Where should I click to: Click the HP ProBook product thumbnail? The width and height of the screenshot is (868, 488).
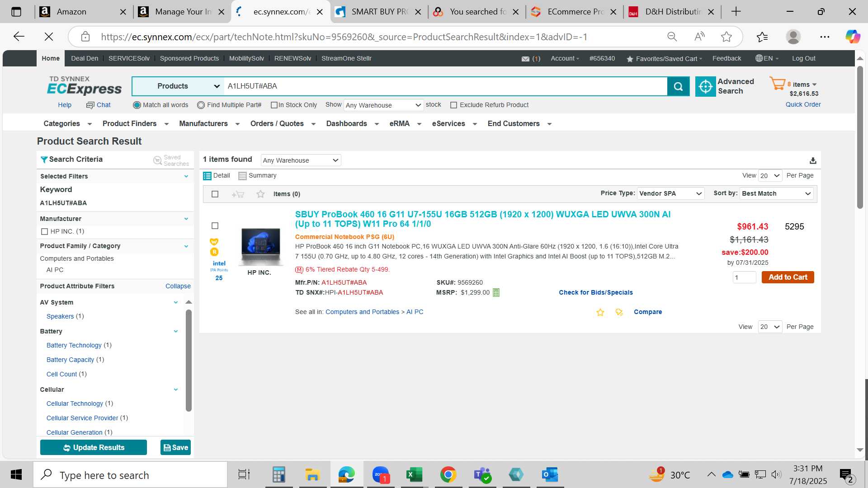[260, 247]
